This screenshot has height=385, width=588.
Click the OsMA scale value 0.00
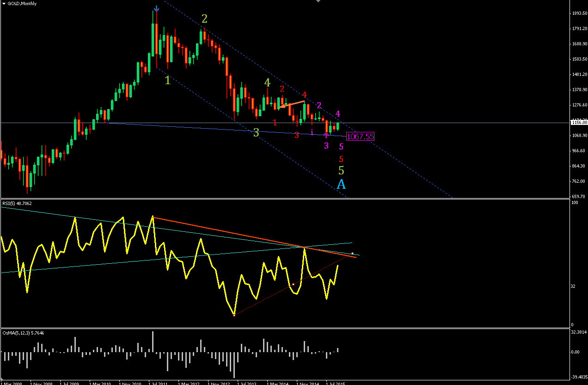coord(576,352)
